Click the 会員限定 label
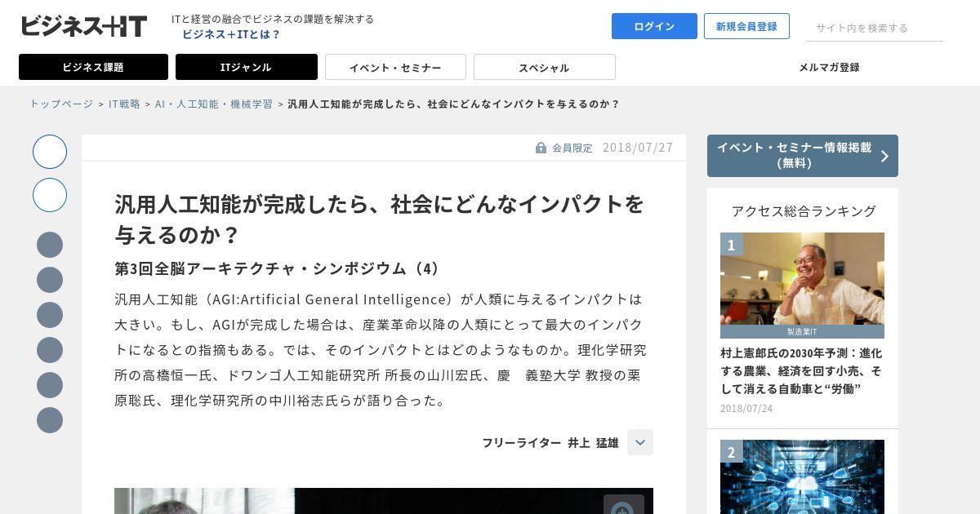The width and height of the screenshot is (980, 514). 572,148
